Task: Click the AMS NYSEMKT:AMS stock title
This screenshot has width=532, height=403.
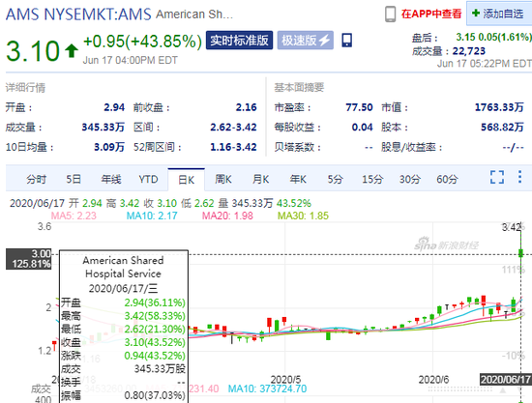Action: (x=78, y=14)
